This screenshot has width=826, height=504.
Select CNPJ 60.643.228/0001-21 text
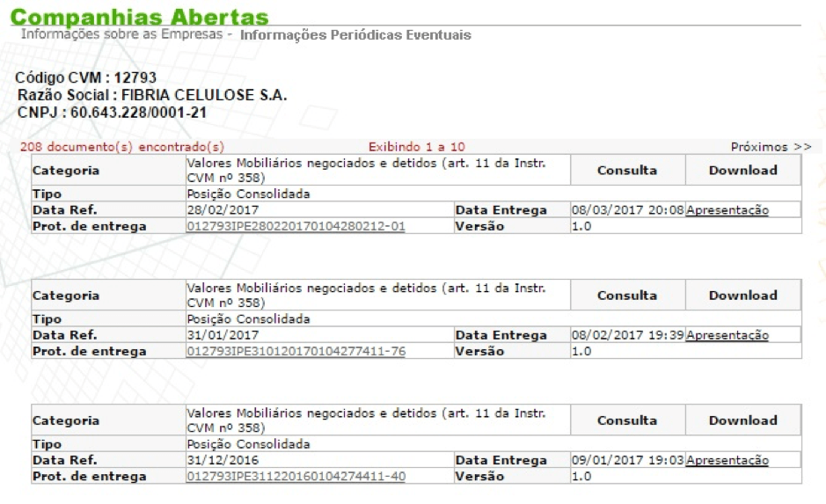[x=113, y=113]
